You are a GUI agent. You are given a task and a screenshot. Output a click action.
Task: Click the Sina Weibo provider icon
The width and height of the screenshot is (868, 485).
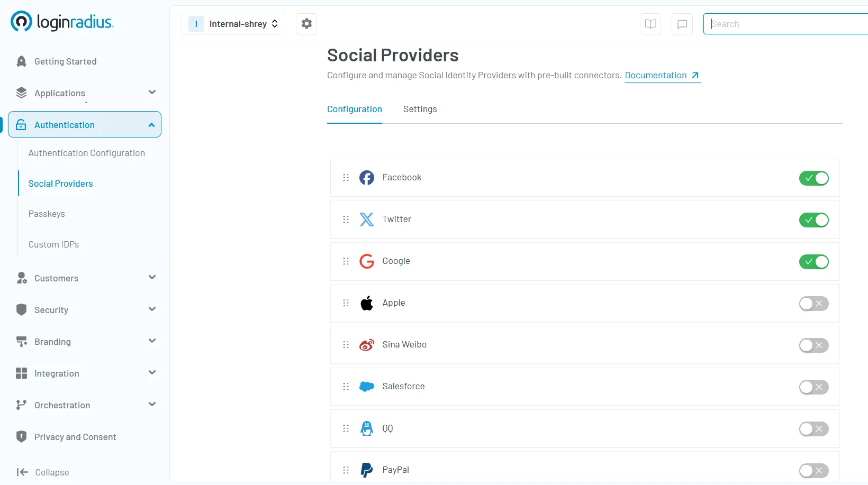click(367, 345)
